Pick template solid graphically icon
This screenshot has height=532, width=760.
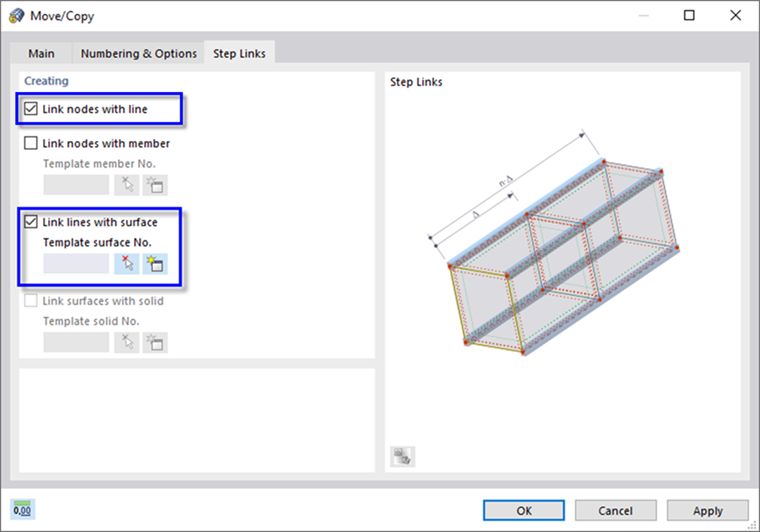(127, 343)
